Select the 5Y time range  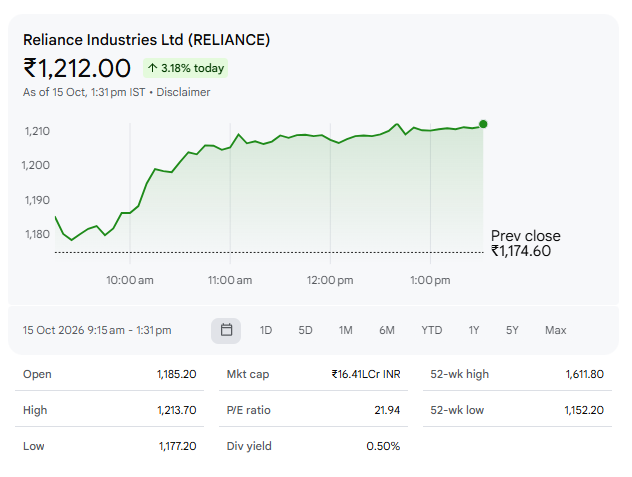coord(512,330)
